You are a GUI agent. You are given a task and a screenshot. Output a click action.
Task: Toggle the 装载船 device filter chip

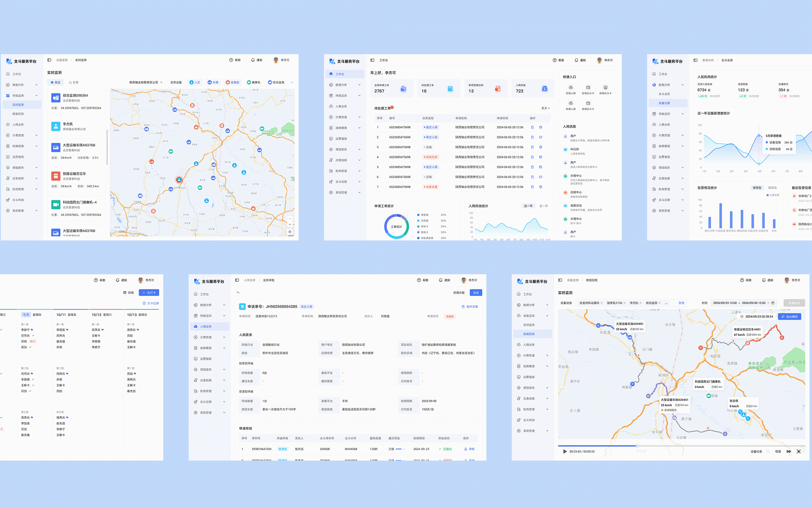tap(233, 82)
